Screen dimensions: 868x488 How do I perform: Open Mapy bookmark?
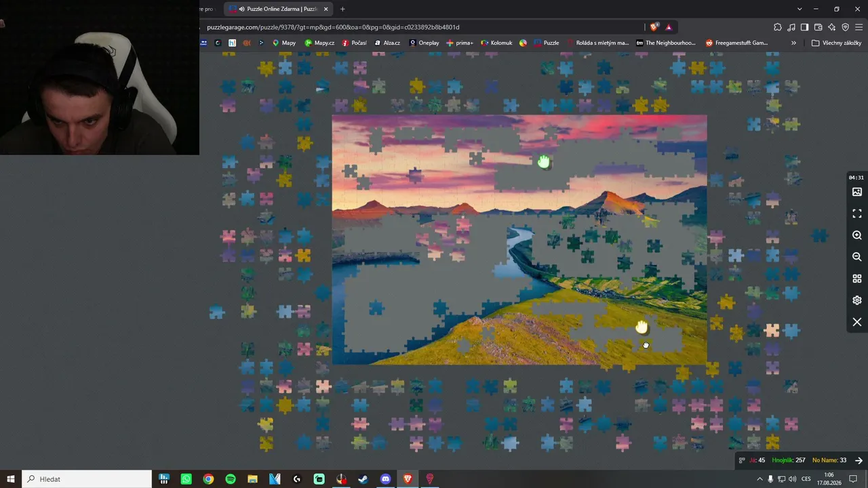tap(284, 43)
